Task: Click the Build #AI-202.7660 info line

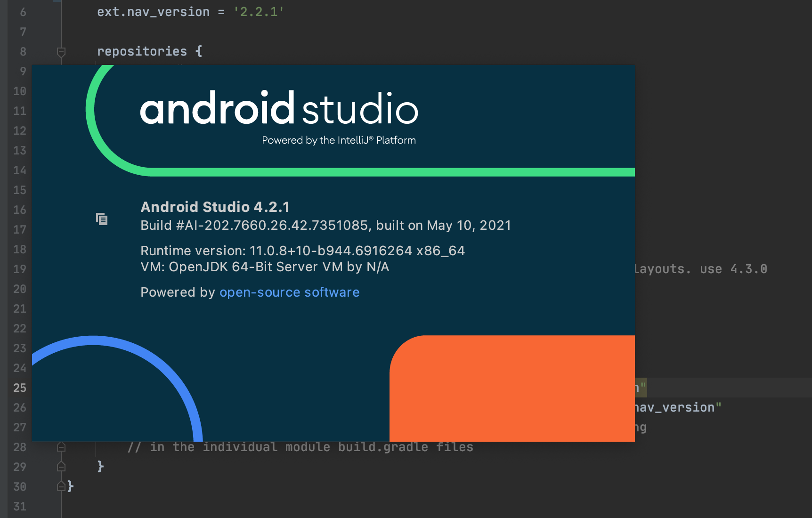Action: (325, 226)
